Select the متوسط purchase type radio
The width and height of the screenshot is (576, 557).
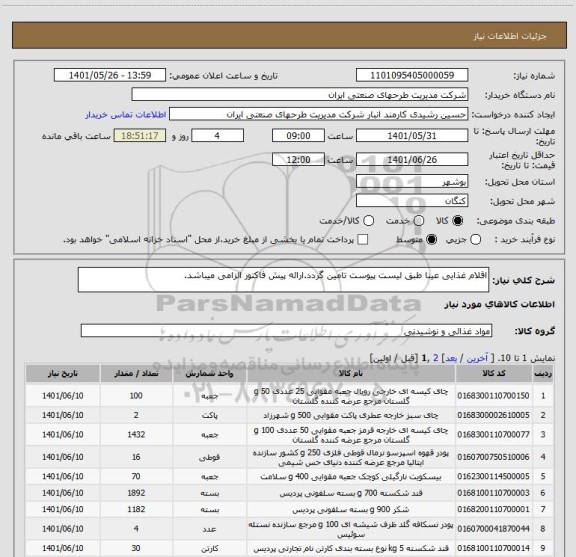(x=431, y=240)
